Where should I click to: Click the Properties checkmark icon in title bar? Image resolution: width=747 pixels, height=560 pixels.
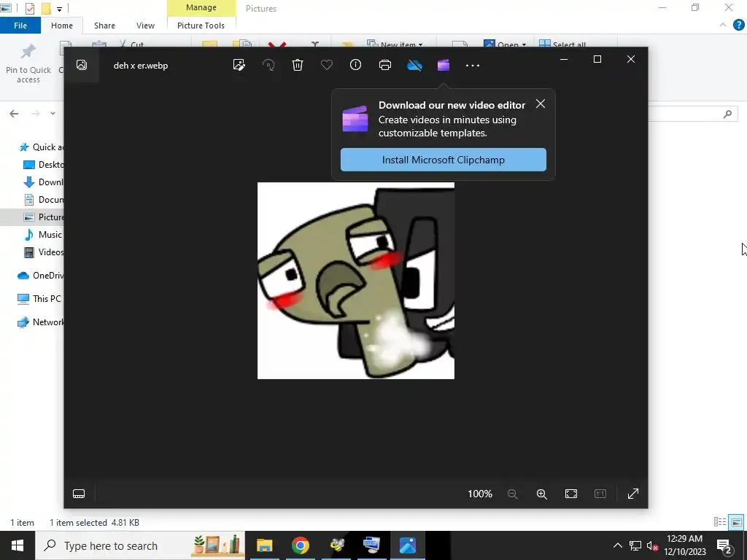click(29, 8)
